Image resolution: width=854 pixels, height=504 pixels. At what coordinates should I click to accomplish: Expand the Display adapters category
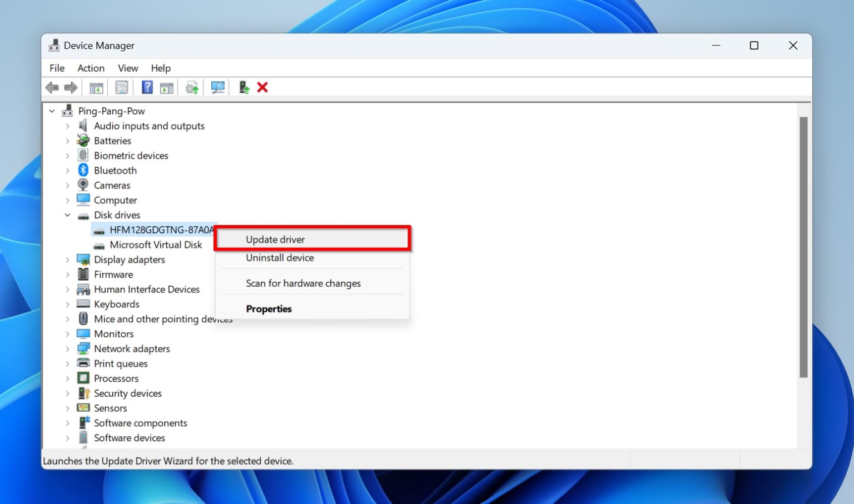coord(67,260)
